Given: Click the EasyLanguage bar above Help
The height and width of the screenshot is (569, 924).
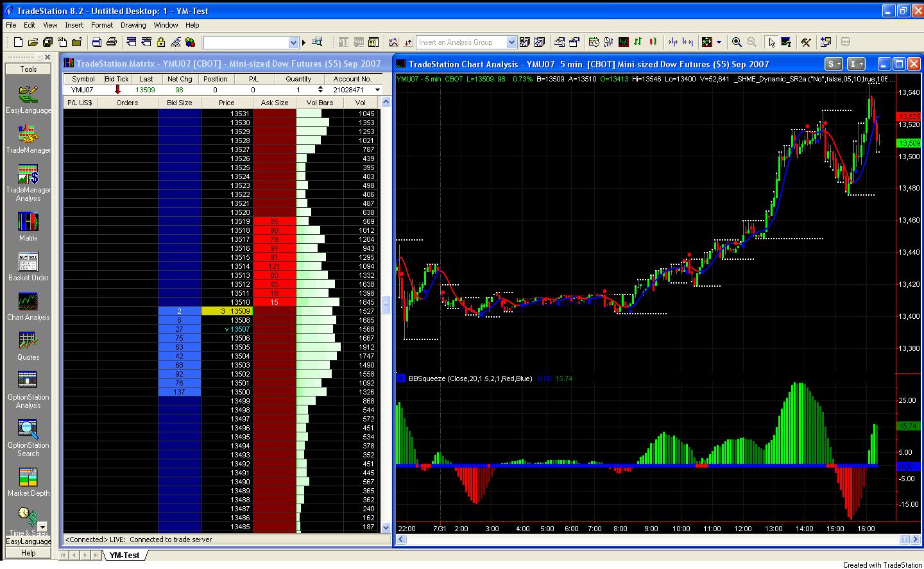Looking at the screenshot, I should pos(28,541).
